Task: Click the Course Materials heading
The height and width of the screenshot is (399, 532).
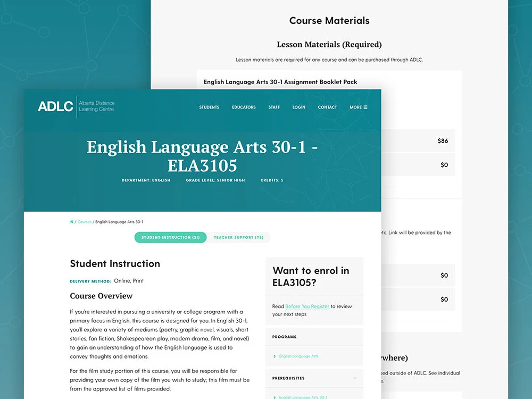Action: (x=329, y=21)
